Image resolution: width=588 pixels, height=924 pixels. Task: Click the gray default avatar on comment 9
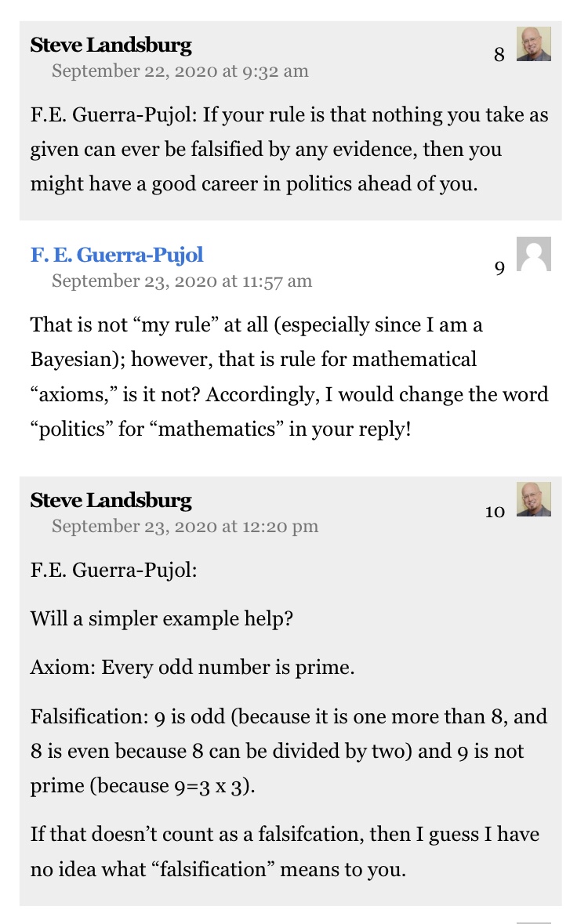point(533,254)
